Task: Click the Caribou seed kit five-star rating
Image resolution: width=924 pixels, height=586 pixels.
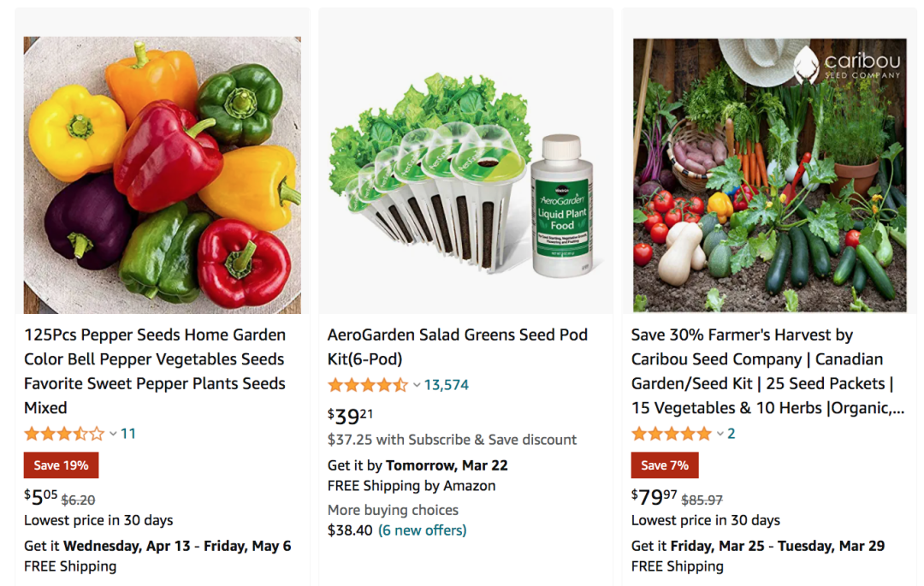Action: (672, 434)
